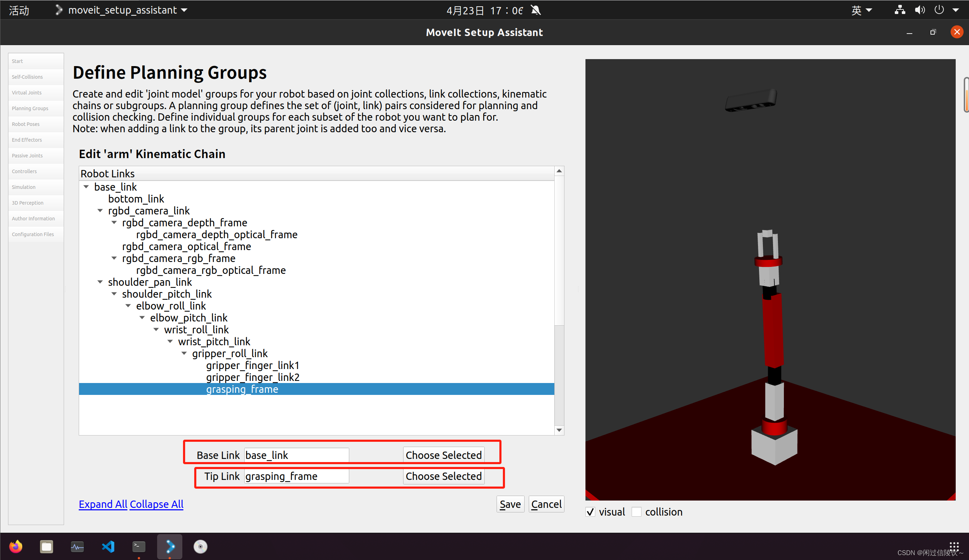Click the Collapse All link
The image size is (969, 560).
point(156,504)
